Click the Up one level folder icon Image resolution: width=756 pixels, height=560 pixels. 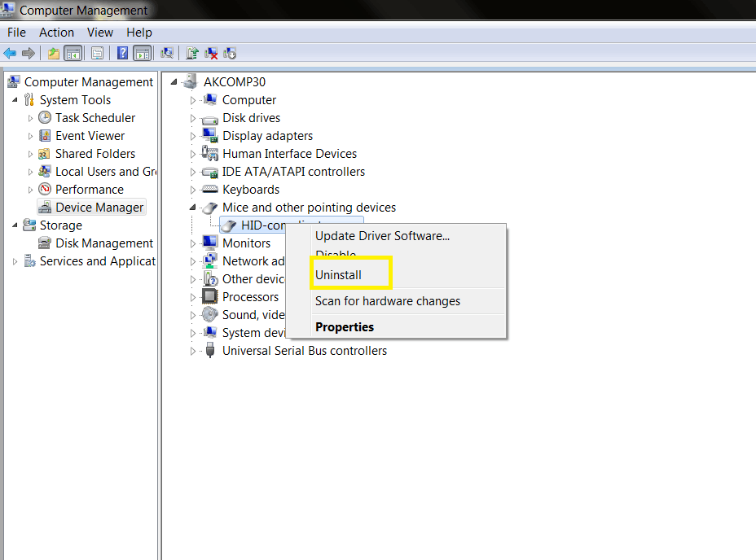point(54,53)
